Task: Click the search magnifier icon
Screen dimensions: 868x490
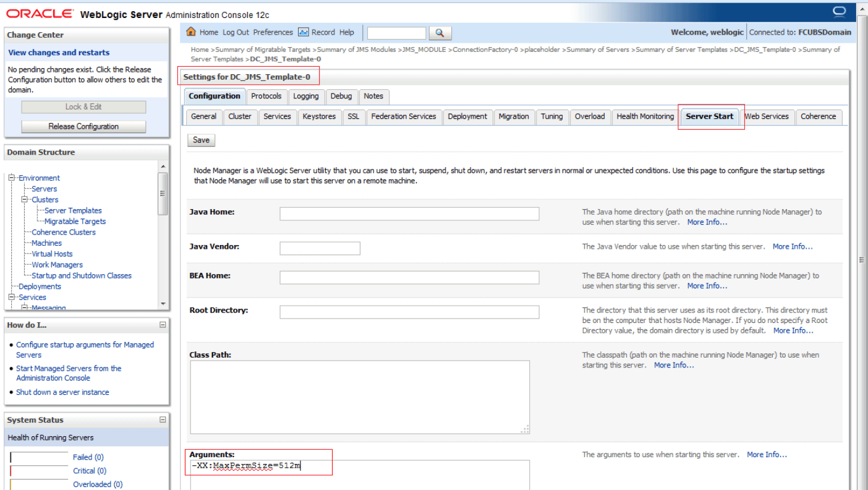Action: [439, 32]
